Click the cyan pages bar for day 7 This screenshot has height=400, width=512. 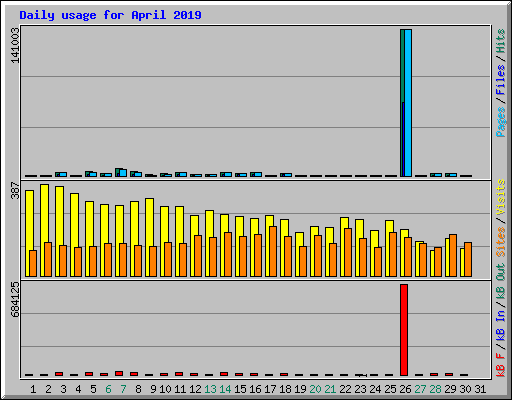(123, 173)
